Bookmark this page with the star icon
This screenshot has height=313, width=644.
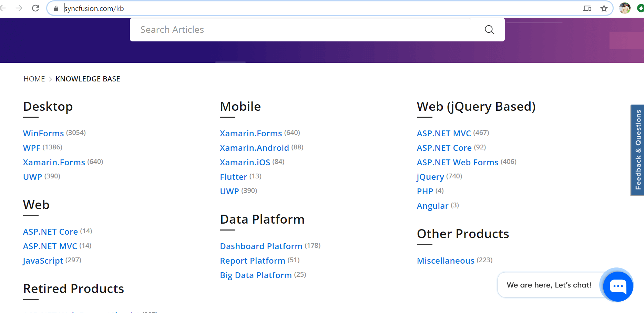coord(604,8)
